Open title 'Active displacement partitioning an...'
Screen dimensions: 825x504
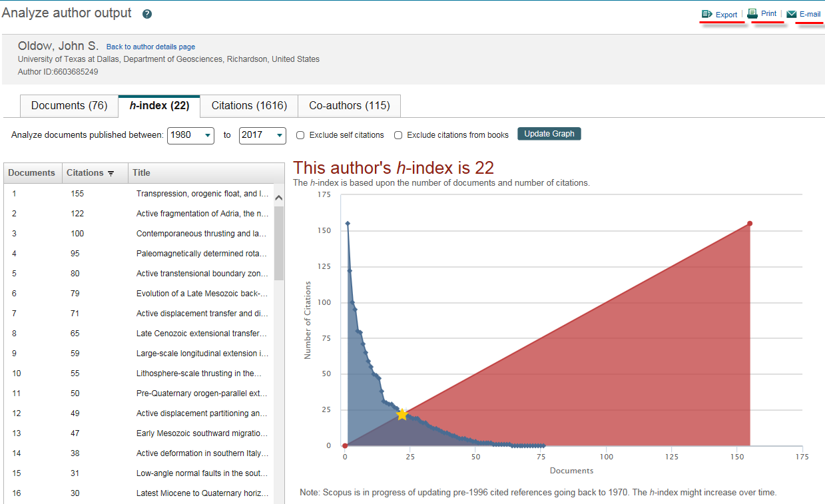coord(202,413)
